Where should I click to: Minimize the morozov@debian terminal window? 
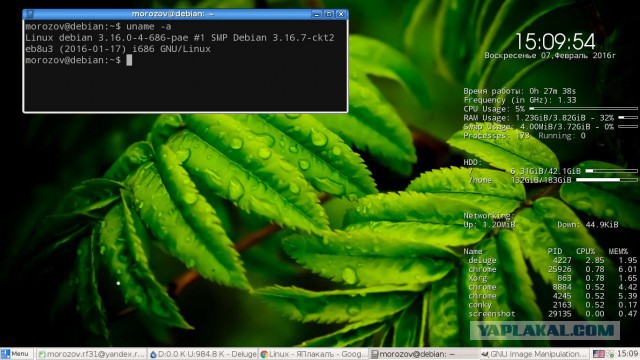coord(317,14)
